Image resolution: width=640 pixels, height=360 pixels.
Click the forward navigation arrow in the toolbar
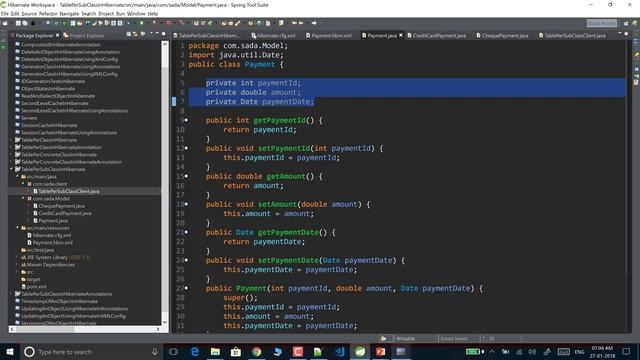coord(314,23)
